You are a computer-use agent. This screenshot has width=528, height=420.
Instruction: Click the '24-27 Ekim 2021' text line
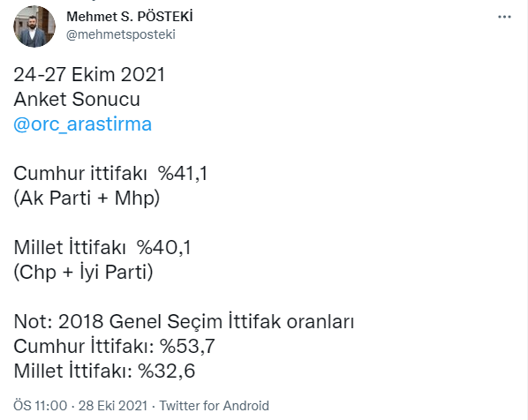coord(89,74)
